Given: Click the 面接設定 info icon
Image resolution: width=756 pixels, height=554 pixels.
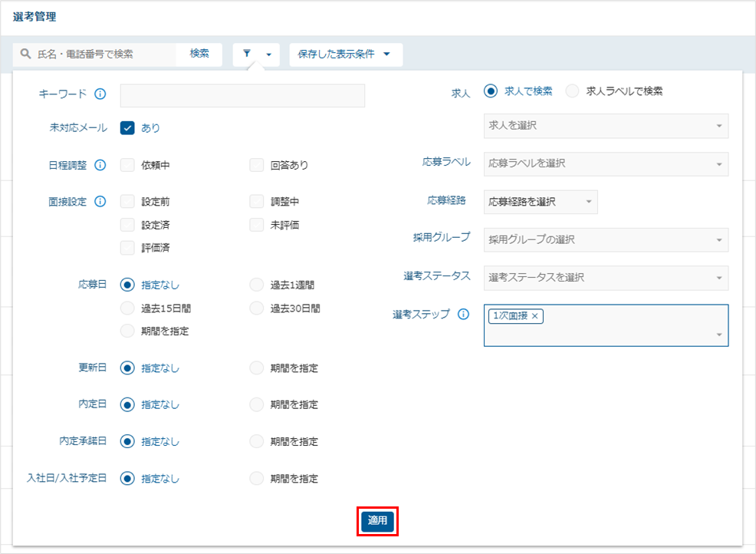Looking at the screenshot, I should (100, 202).
